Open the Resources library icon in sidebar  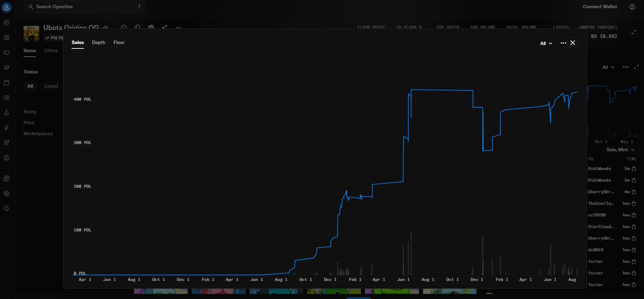6,178
